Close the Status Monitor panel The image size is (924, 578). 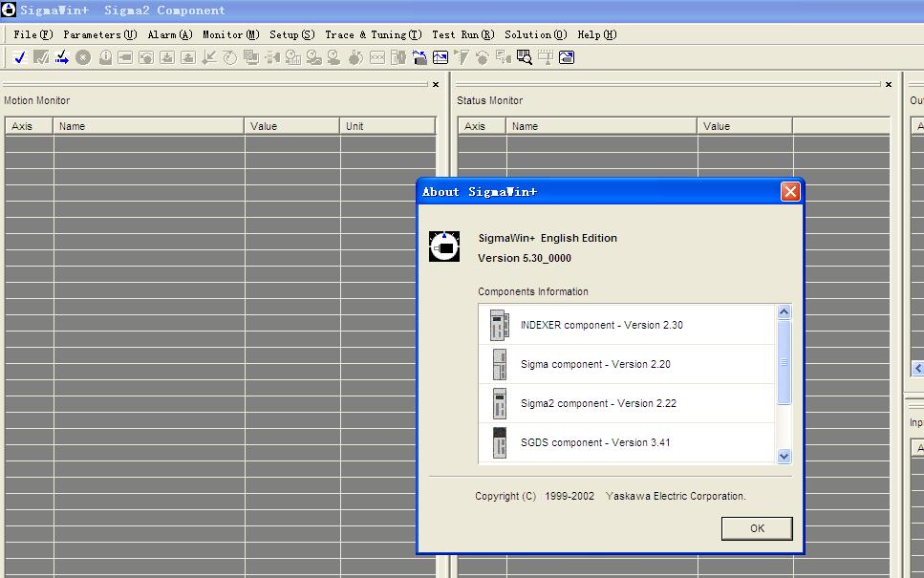(x=889, y=85)
